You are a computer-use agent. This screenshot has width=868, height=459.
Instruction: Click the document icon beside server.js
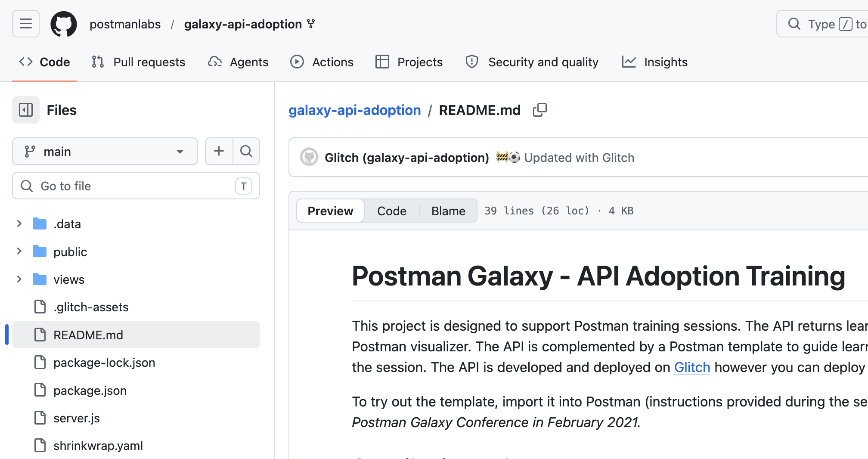click(x=40, y=418)
